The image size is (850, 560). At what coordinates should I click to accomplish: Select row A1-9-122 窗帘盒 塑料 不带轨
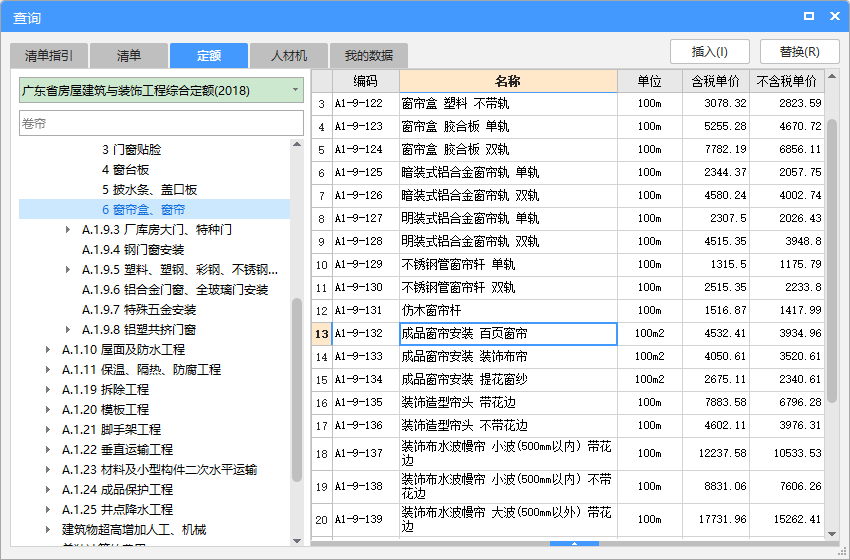(568, 104)
